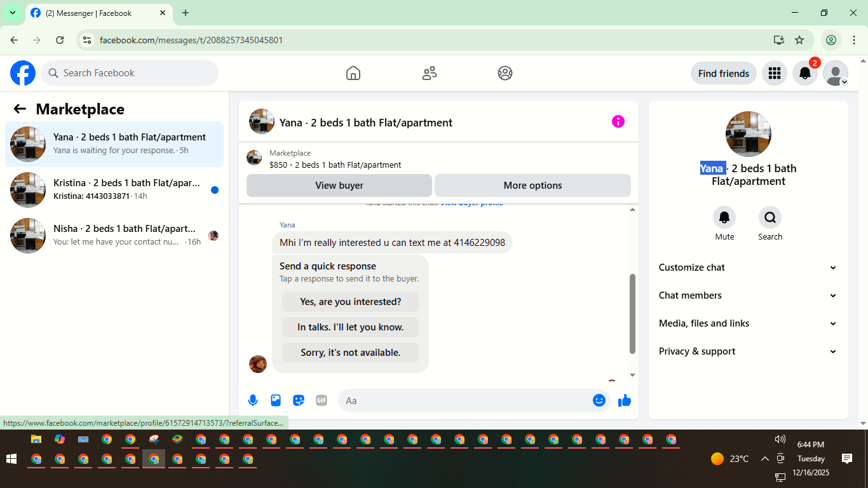Image resolution: width=868 pixels, height=488 pixels.
Task: Click Yana's message with number 4146229098
Action: pyautogui.click(x=392, y=243)
